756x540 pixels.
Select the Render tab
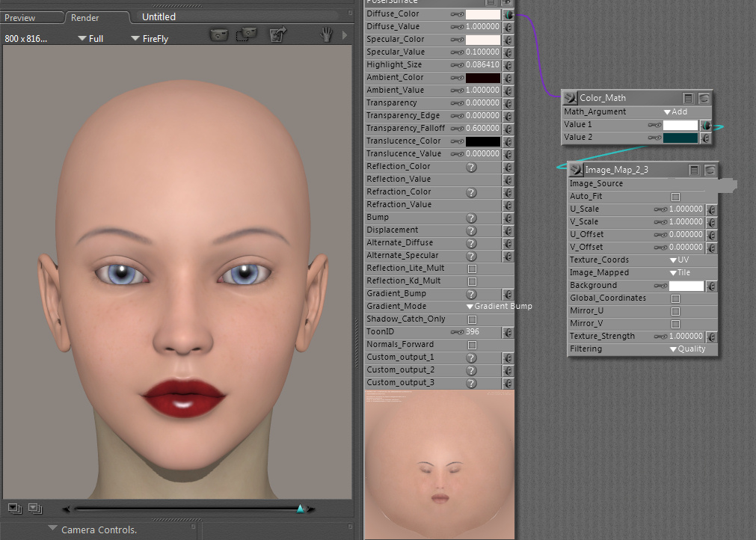(x=85, y=17)
